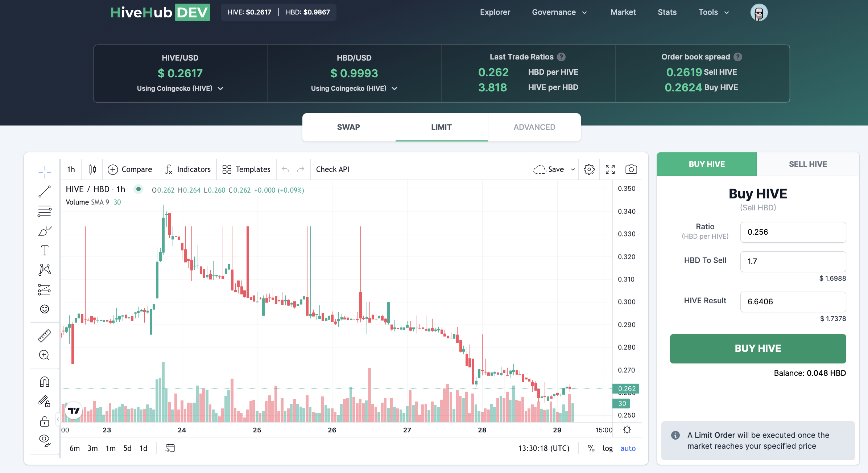This screenshot has width=868, height=473.
Task: Select the BUY HIVE tab
Action: pos(707,164)
